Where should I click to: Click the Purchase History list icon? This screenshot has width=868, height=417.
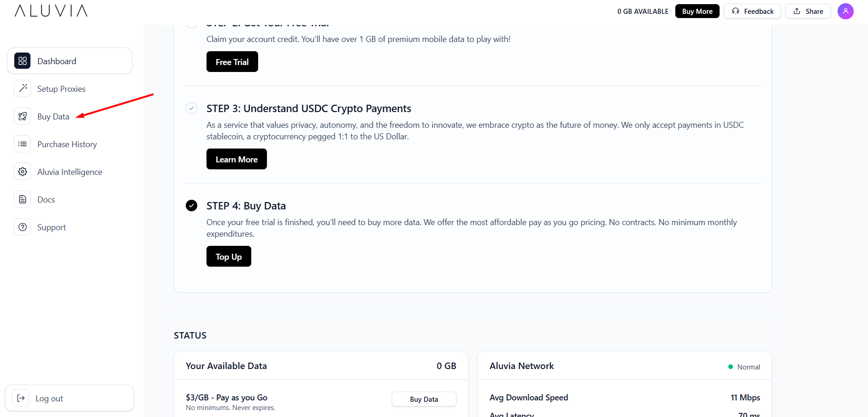pos(22,144)
